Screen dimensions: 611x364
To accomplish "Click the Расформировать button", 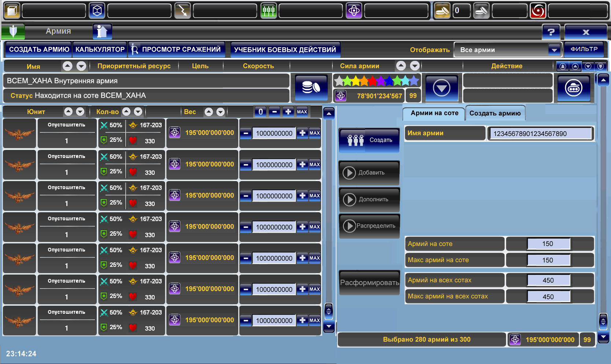I will [x=369, y=283].
